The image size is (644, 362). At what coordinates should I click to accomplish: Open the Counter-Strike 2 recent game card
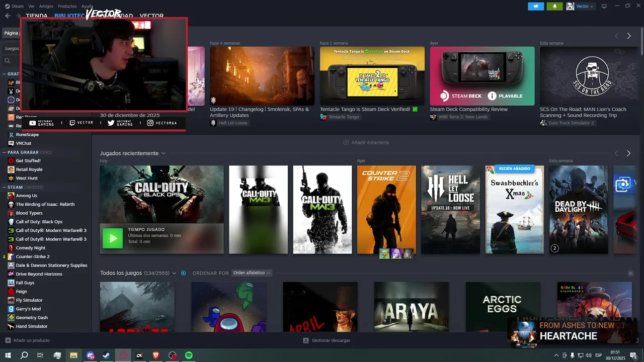(386, 210)
